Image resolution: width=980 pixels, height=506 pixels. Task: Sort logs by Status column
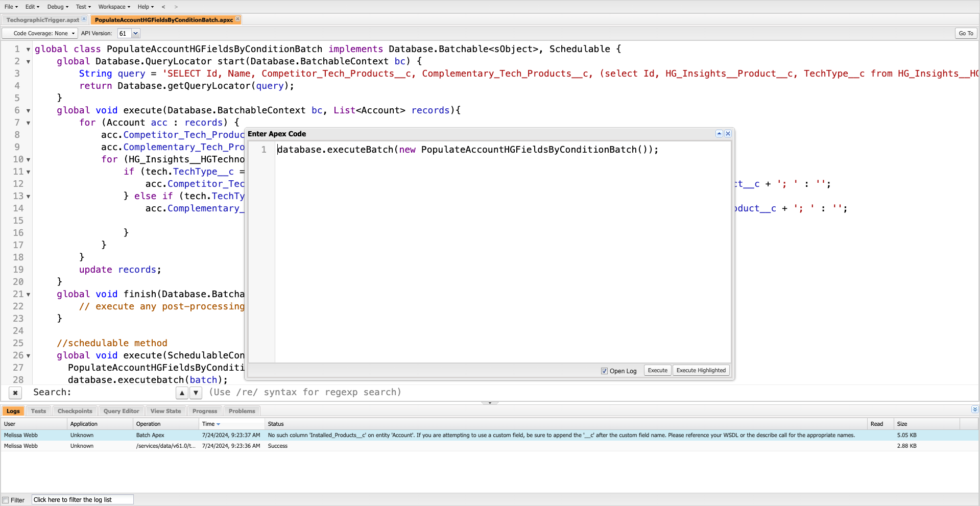[x=566, y=424]
